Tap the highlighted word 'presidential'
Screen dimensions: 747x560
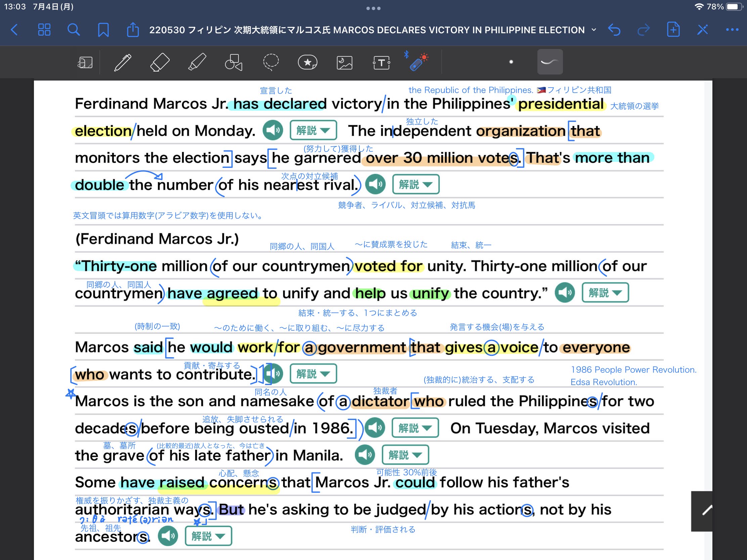561,104
